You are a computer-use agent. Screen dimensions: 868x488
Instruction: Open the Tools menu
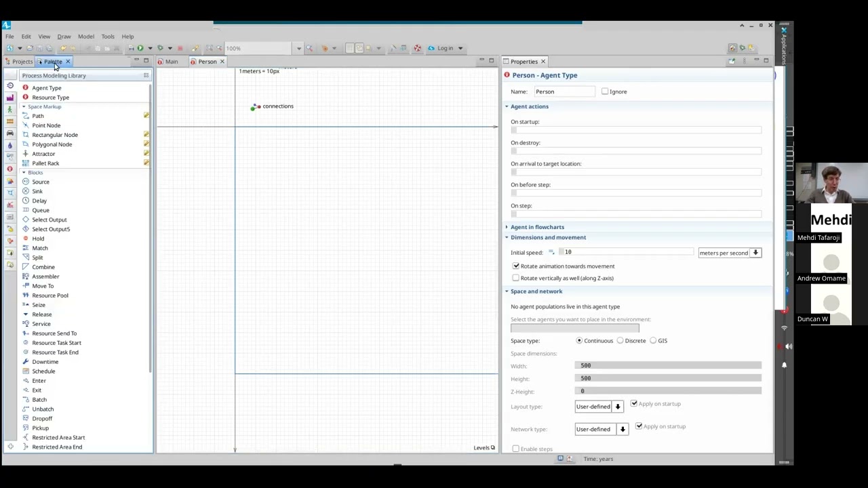click(x=108, y=37)
